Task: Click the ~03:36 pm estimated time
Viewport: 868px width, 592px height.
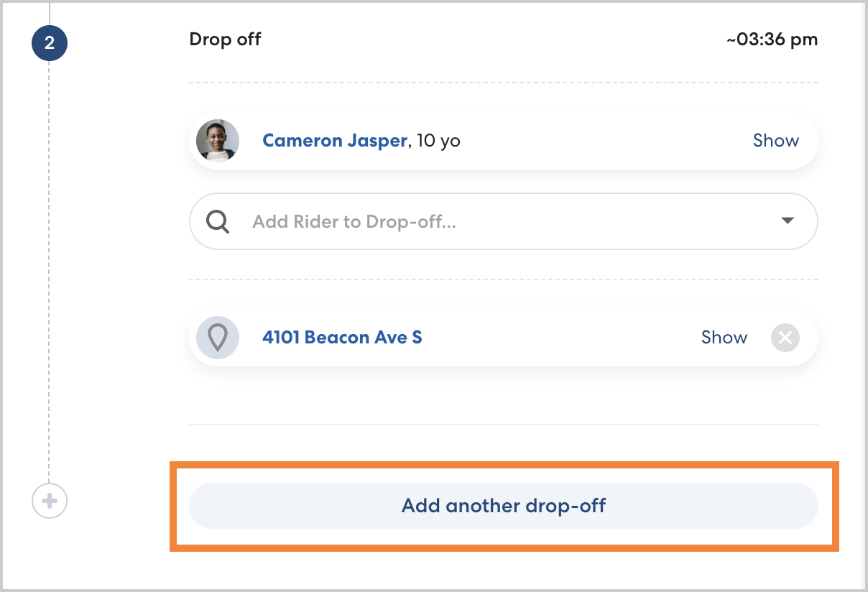Action: point(772,40)
